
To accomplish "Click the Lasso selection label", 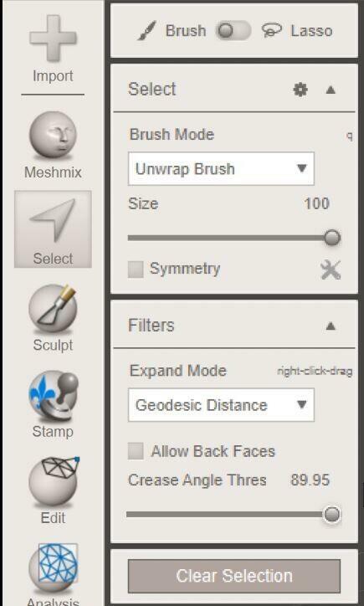I will coord(311,31).
